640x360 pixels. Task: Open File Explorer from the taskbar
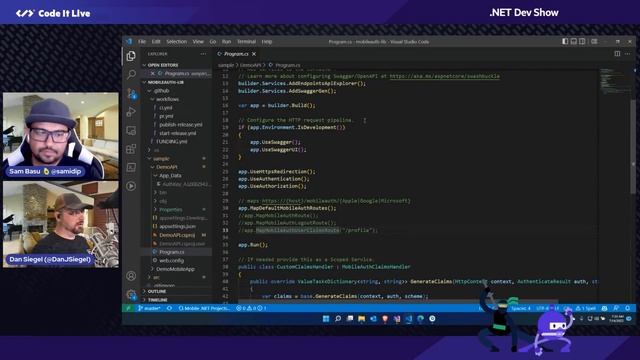coord(362,319)
